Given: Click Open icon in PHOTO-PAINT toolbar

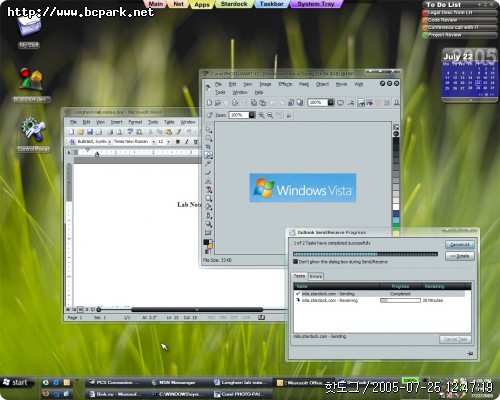Looking at the screenshot, I should [x=218, y=103].
